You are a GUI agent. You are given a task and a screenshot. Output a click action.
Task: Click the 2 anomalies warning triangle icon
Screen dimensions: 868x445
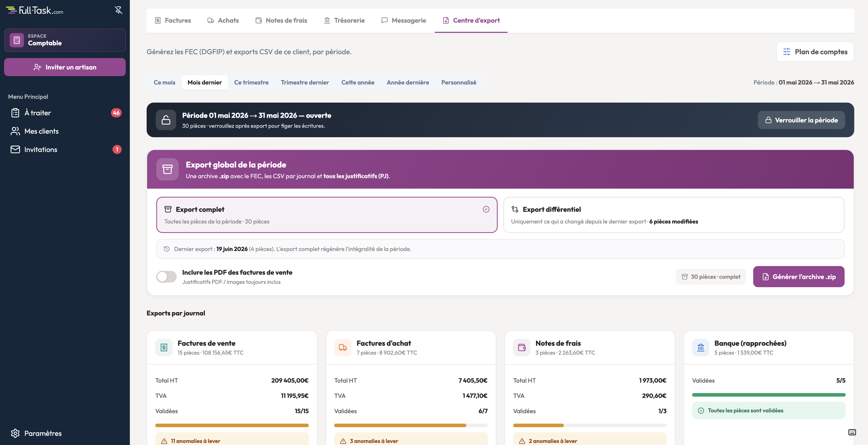click(522, 441)
